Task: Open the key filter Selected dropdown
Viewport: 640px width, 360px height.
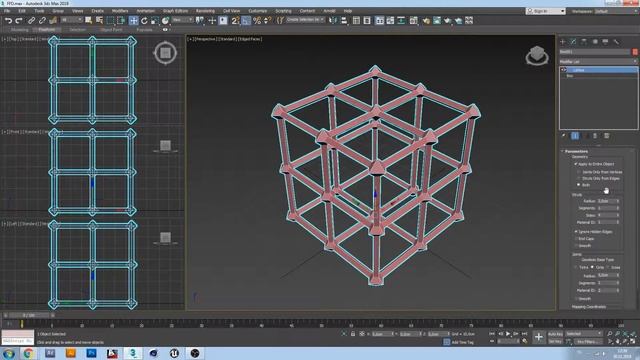Action: pyautogui.click(x=583, y=334)
